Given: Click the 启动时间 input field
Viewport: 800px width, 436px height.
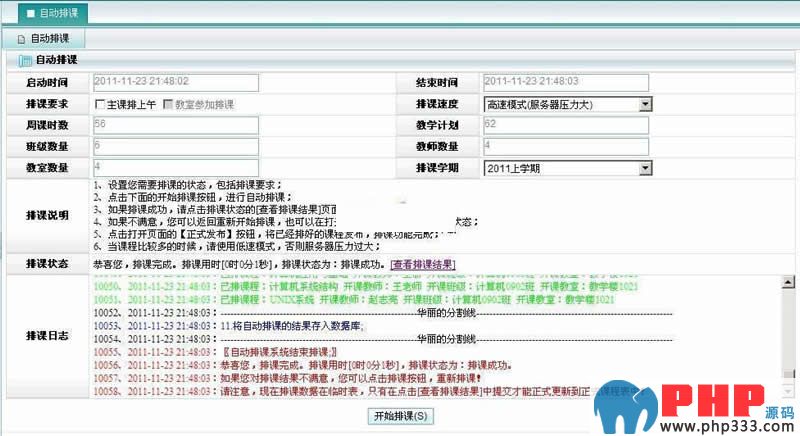Looking at the screenshot, I should [x=176, y=83].
